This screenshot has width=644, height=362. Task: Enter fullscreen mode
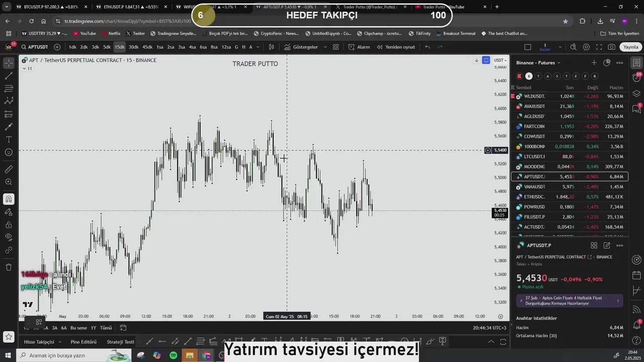click(599, 47)
